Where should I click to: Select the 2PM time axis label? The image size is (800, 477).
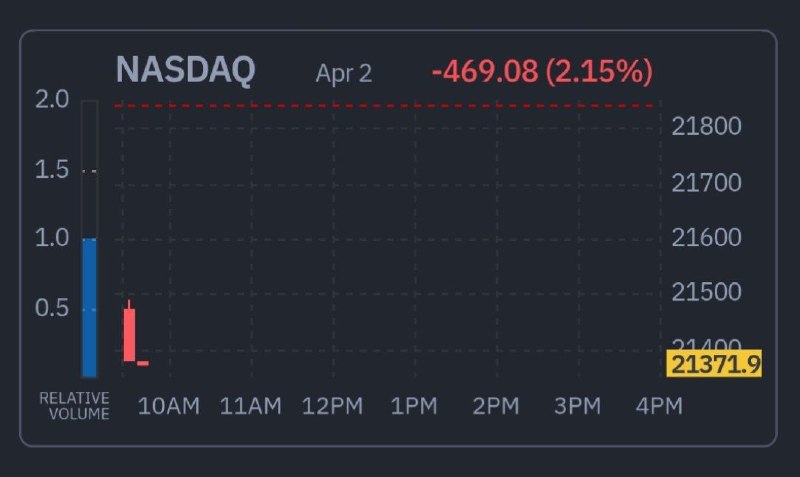pos(496,406)
